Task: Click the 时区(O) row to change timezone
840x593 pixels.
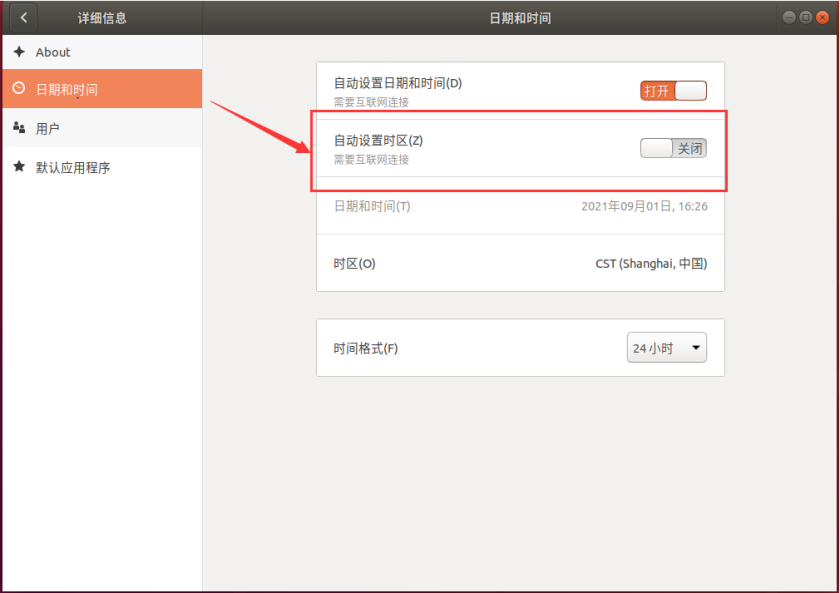Action: tap(520, 263)
